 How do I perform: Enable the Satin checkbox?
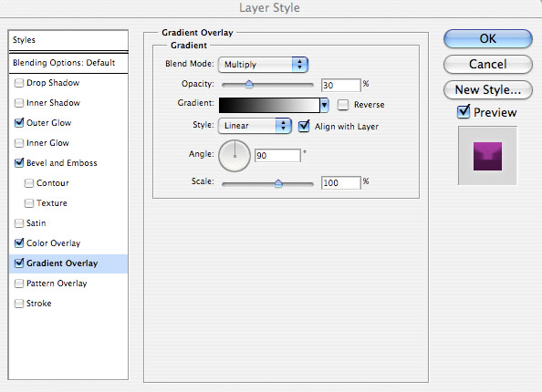[x=19, y=223]
